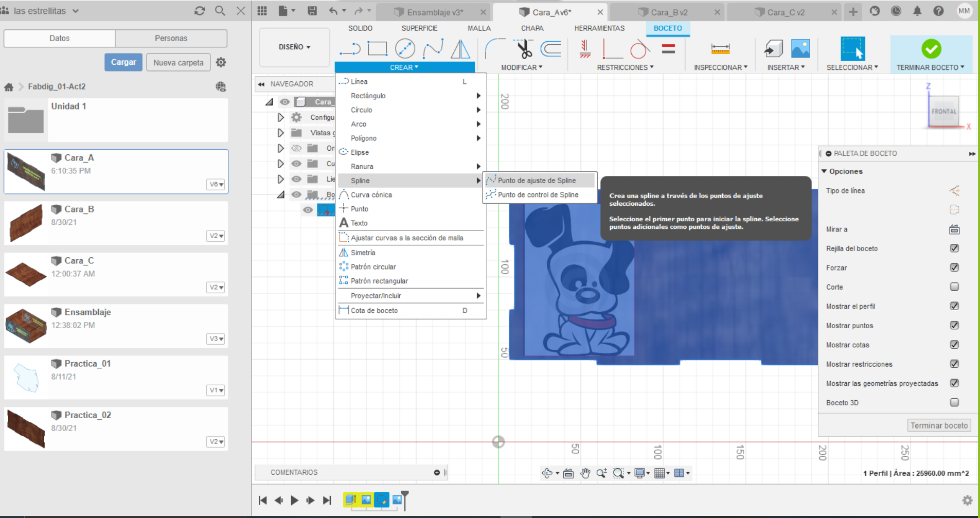
Task: Click the Cargar button
Action: click(123, 62)
